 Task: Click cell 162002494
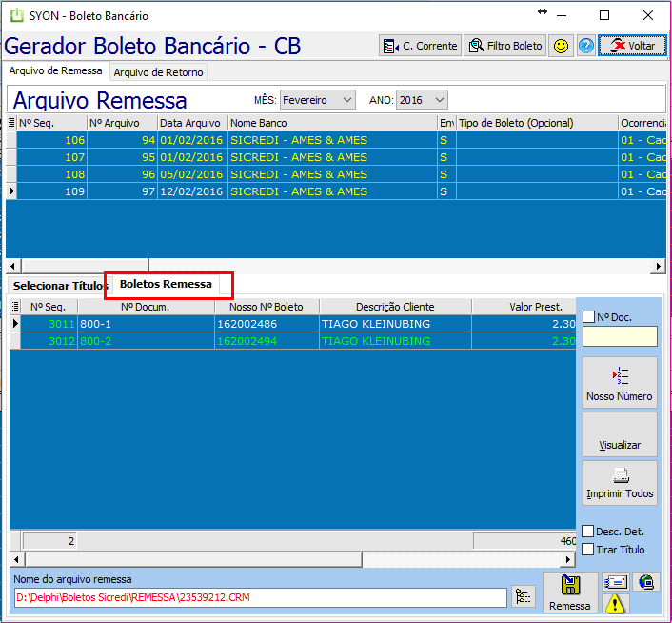[267, 341]
